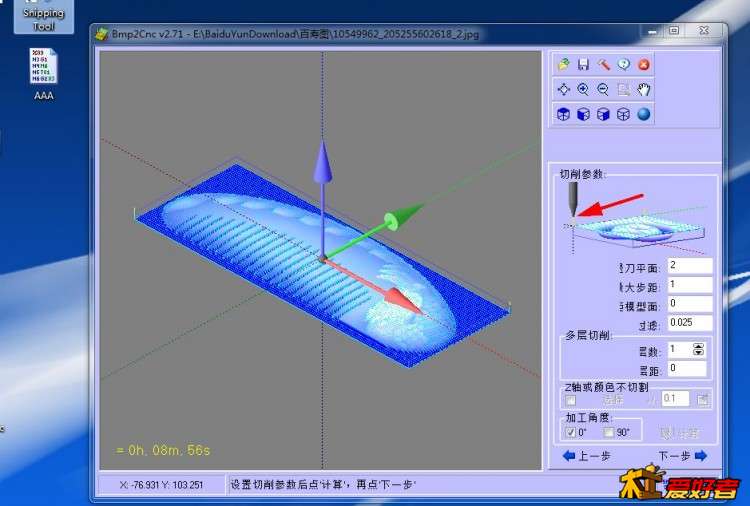
Task: Enable the 90° machining angle checkbox
Action: (609, 433)
